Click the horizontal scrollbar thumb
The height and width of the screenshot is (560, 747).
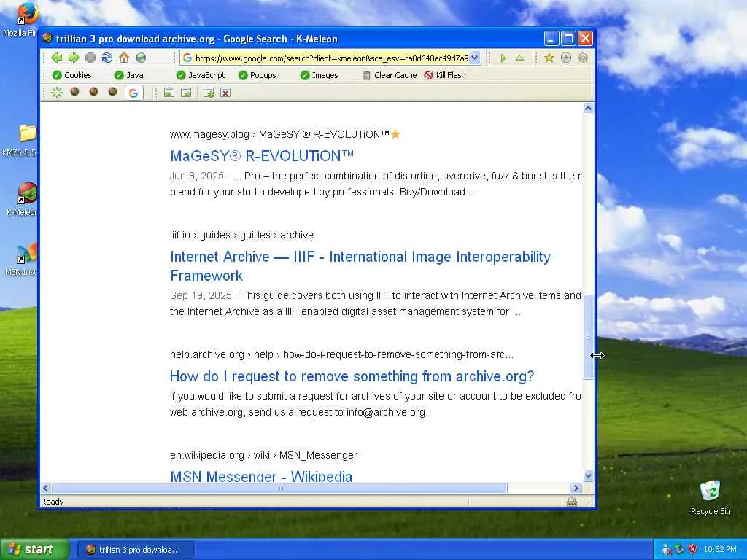point(280,488)
